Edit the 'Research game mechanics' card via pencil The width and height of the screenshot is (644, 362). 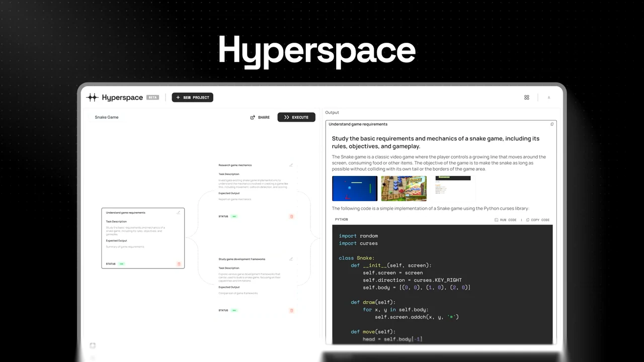tap(291, 165)
